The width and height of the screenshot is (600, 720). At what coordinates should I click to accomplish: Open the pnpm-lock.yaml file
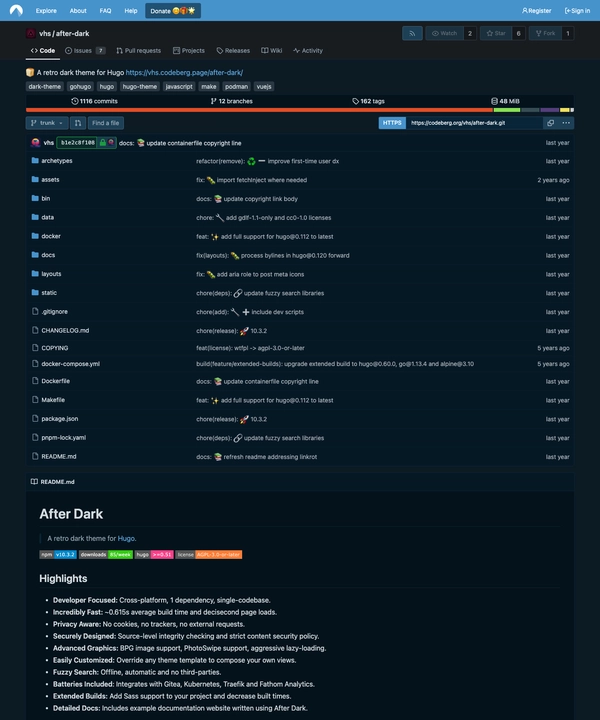(x=63, y=438)
